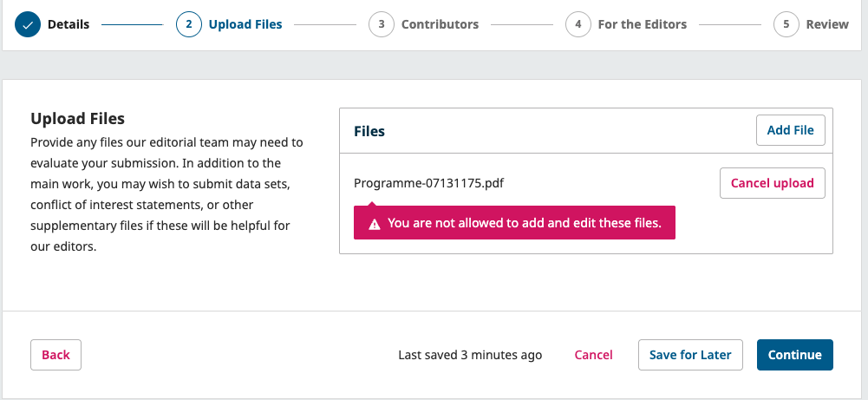Open the Contributors step
Viewport: 868px width, 400px height.
coord(440,24)
